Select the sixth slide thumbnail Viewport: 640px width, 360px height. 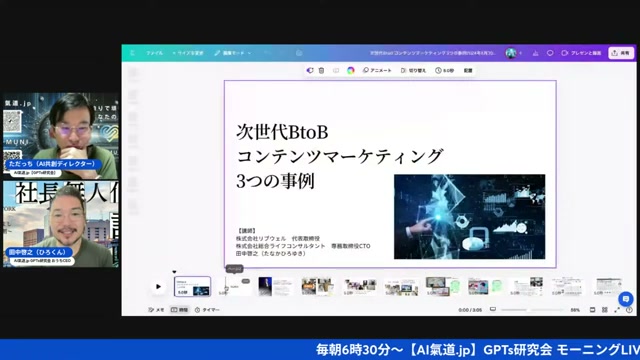(401, 287)
